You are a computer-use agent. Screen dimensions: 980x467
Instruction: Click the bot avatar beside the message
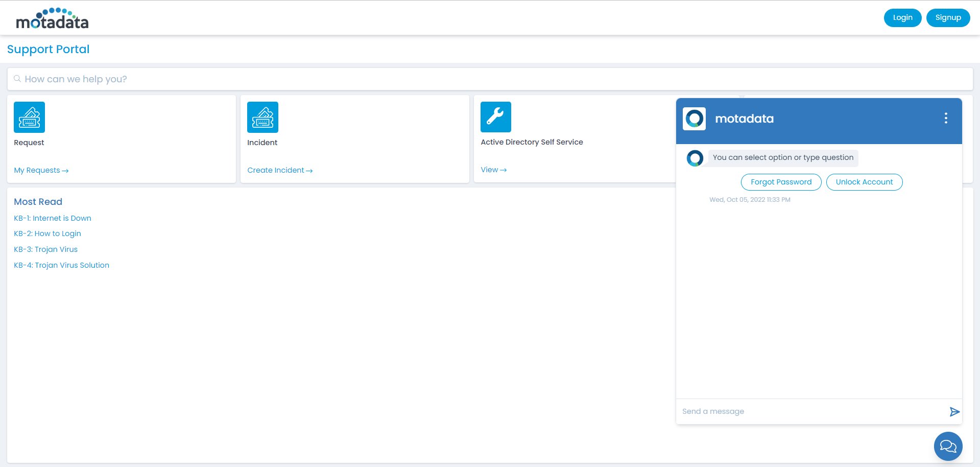tap(695, 158)
